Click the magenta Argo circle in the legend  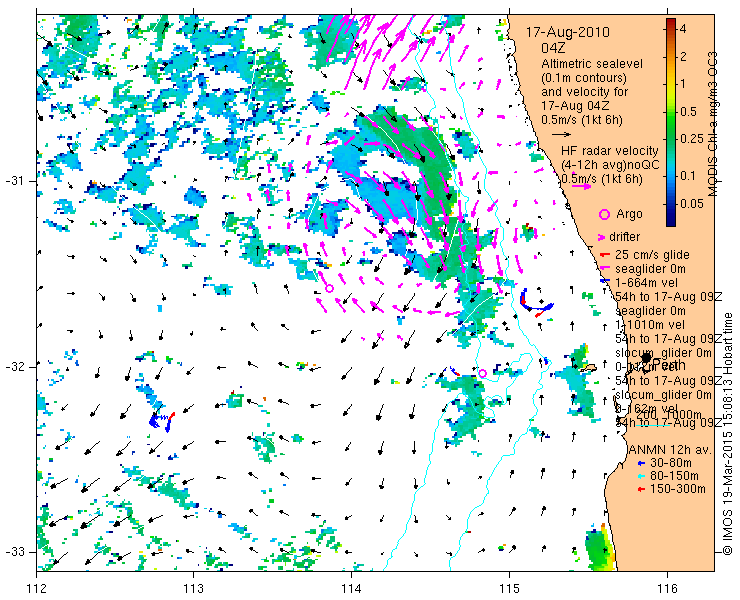(x=604, y=214)
